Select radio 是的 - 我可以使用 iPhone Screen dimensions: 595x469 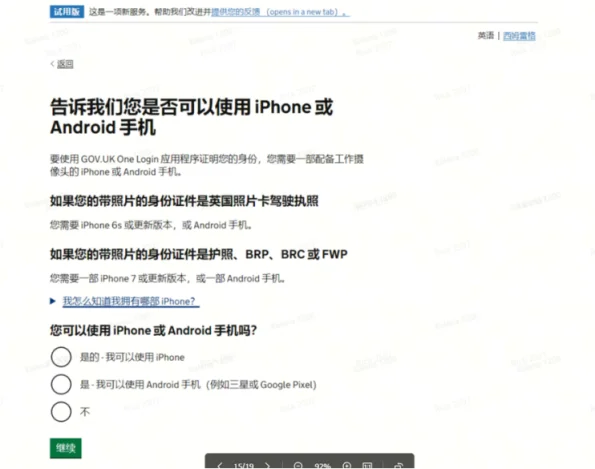click(x=61, y=357)
